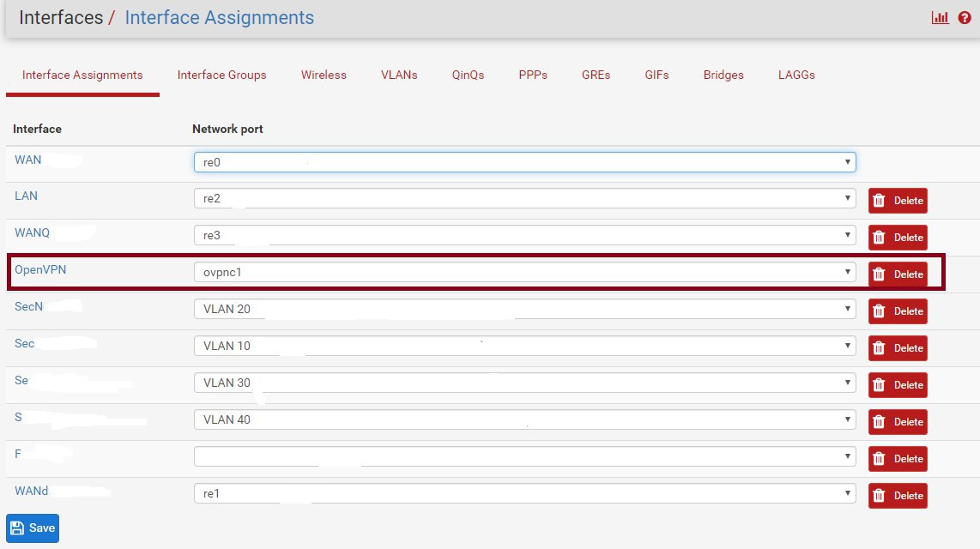
Task: Open WAN network port dropdown showing re0
Action: [x=525, y=162]
